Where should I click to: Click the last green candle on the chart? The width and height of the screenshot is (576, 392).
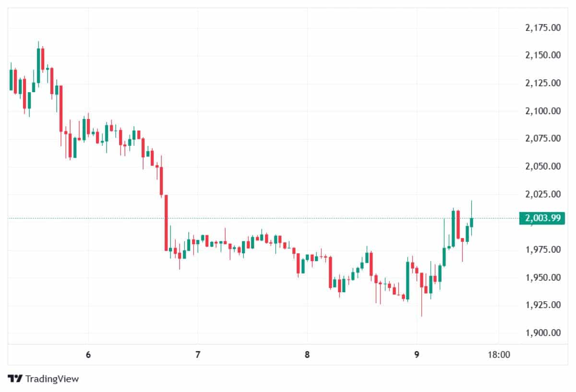[x=472, y=222]
